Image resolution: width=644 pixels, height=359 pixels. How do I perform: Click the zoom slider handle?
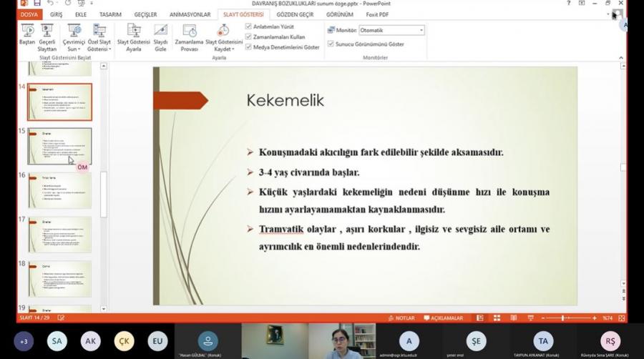pos(563,318)
